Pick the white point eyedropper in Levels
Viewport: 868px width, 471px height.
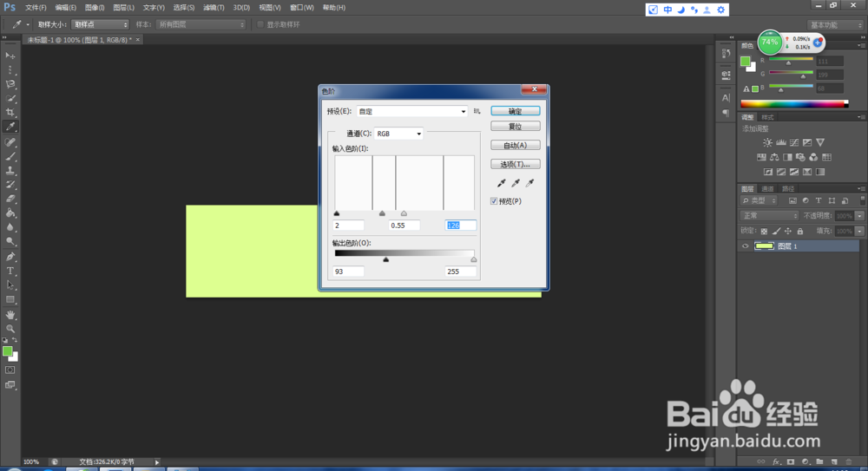[x=529, y=183]
